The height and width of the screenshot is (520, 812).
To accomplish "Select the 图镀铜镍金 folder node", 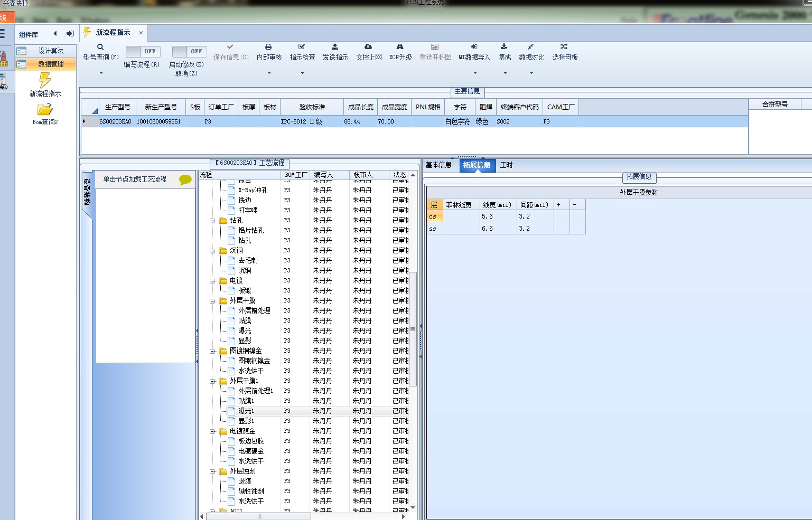I will [246, 351].
